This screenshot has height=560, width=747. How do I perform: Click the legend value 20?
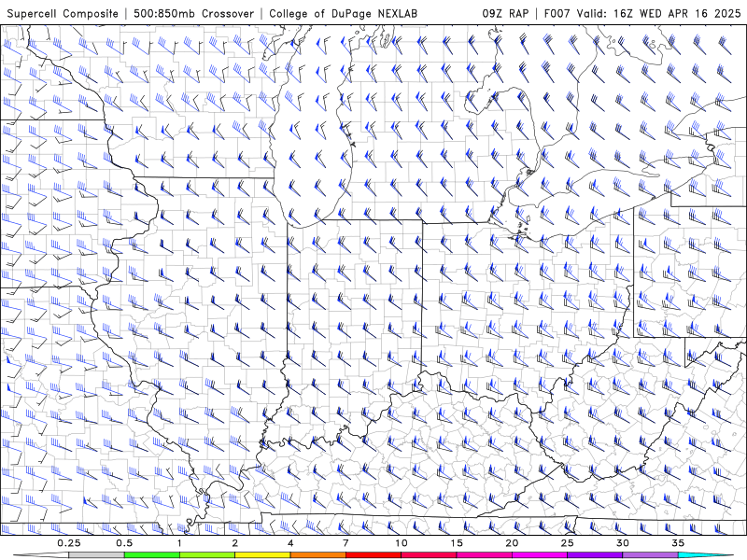coord(512,543)
